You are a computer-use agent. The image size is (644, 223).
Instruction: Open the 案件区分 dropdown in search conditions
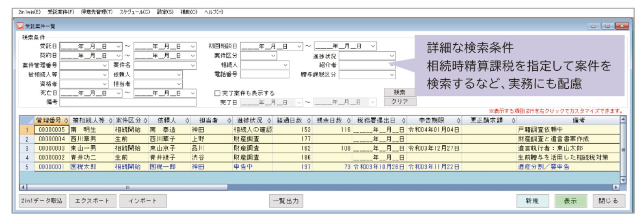pos(273,56)
